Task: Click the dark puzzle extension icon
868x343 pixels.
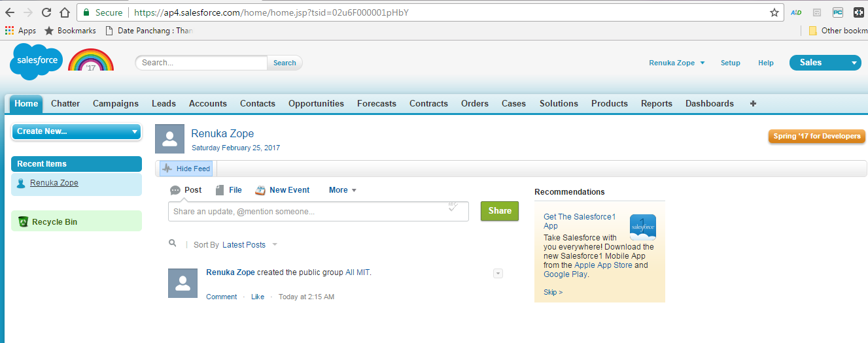Action: [859, 12]
